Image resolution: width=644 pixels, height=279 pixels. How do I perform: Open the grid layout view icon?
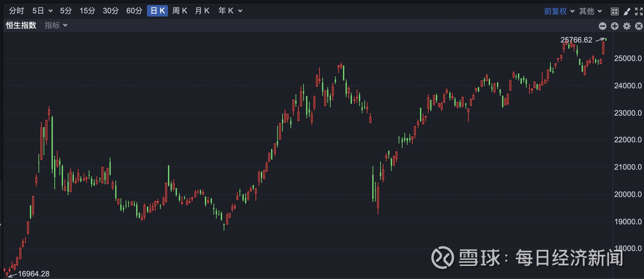[x=614, y=11]
